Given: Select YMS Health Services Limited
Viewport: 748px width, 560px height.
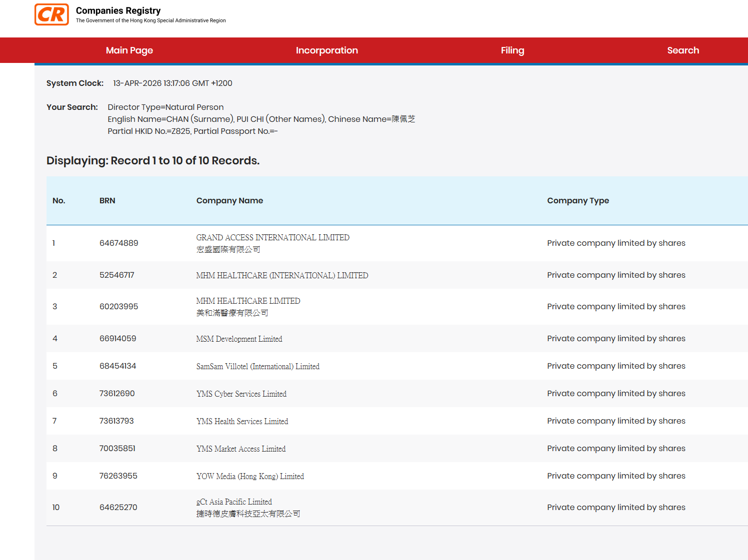Looking at the screenshot, I should [x=242, y=421].
